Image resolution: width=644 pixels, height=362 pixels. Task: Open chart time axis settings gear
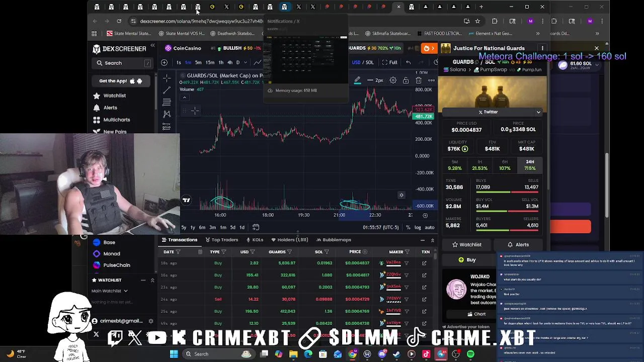coord(425,215)
